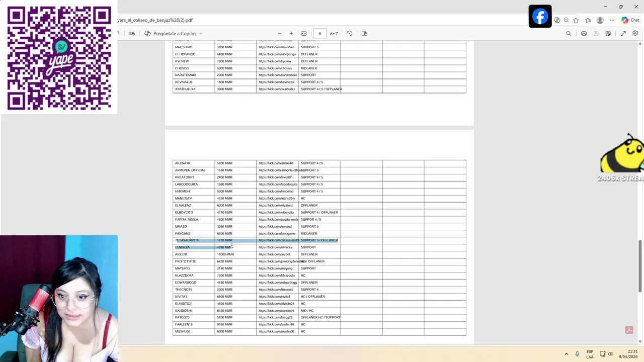
Task: Open link https://kick.com/ailena10
Action: point(276,163)
